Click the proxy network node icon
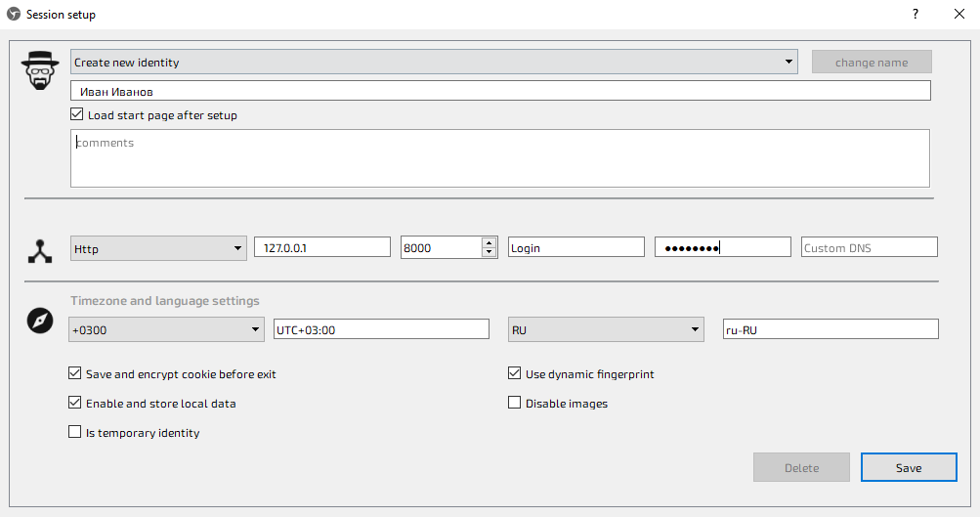980x517 pixels. 39,252
